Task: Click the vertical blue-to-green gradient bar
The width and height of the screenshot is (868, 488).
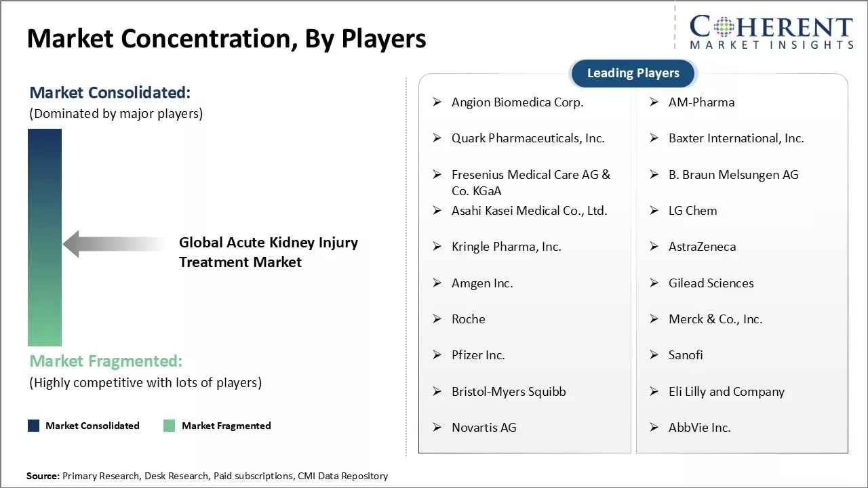Action: [45, 237]
